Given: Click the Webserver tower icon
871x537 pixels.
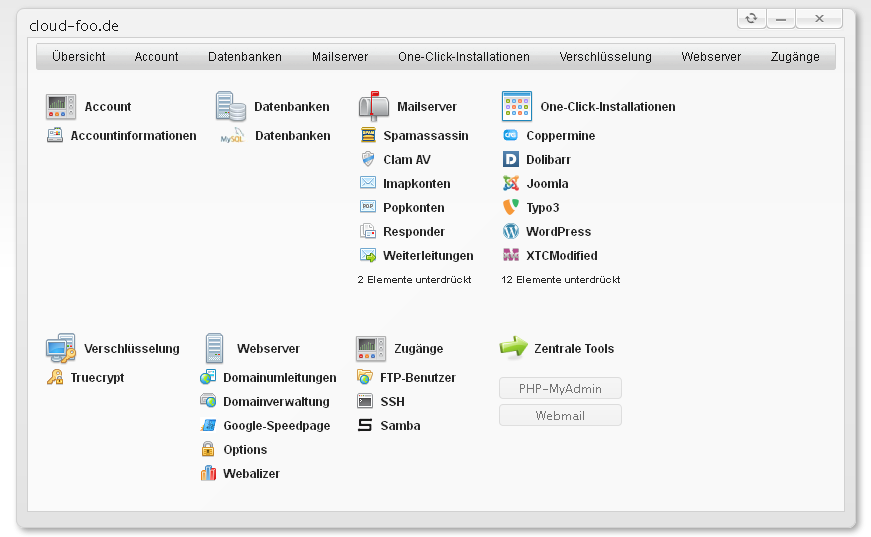Looking at the screenshot, I should [x=214, y=348].
